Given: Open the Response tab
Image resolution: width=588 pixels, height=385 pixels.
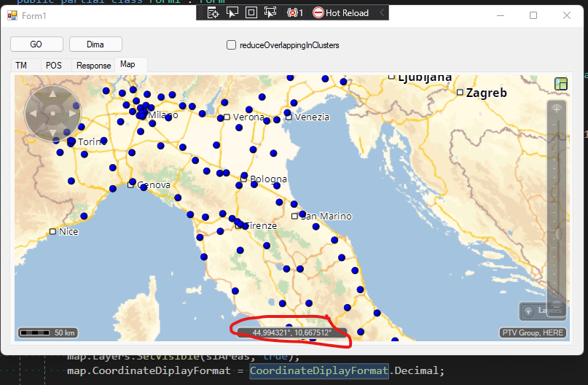Looking at the screenshot, I should (x=93, y=65).
